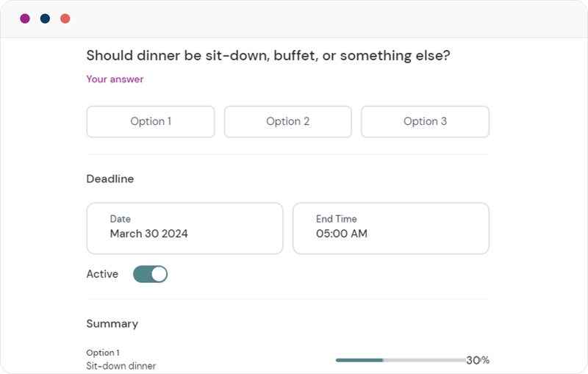588x374 pixels.
Task: Click the "05:00 AM" time value
Action: 342,234
